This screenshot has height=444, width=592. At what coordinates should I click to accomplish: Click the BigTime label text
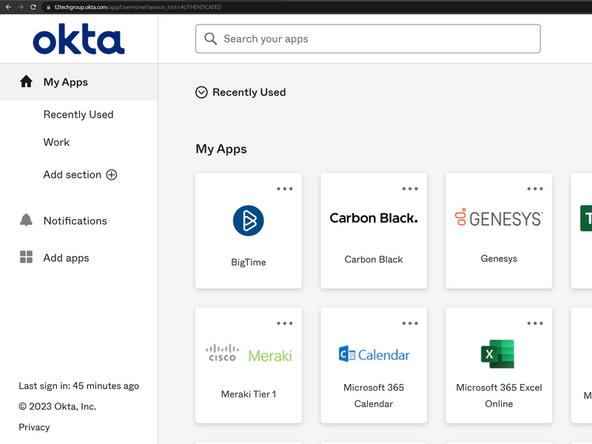pyautogui.click(x=248, y=262)
